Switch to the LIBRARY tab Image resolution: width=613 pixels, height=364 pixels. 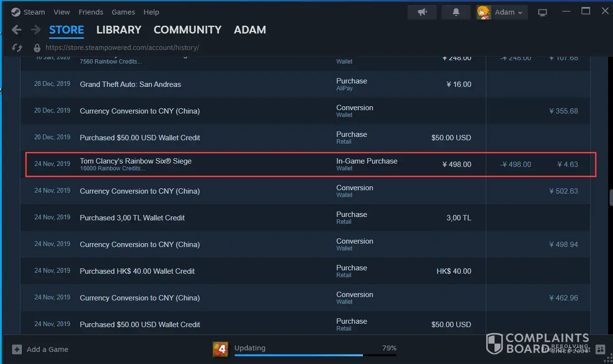(x=119, y=30)
